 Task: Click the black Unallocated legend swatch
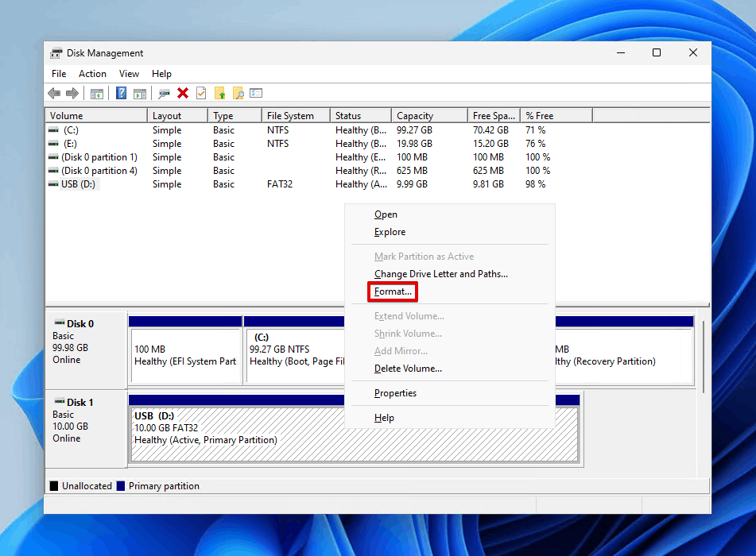[x=54, y=485]
